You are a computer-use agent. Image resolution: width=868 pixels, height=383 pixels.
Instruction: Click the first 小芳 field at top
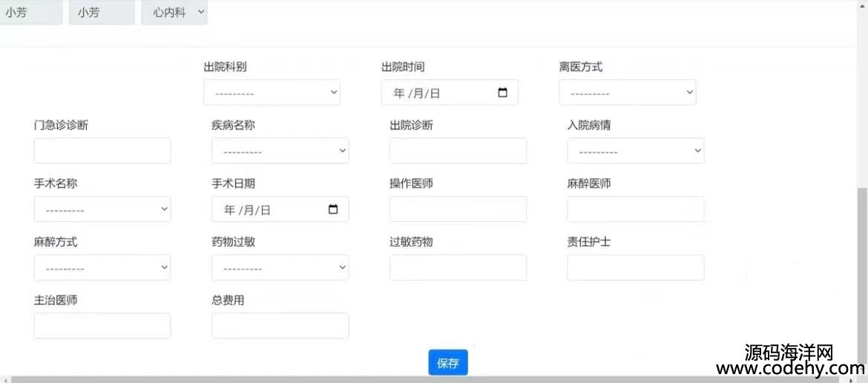point(30,13)
